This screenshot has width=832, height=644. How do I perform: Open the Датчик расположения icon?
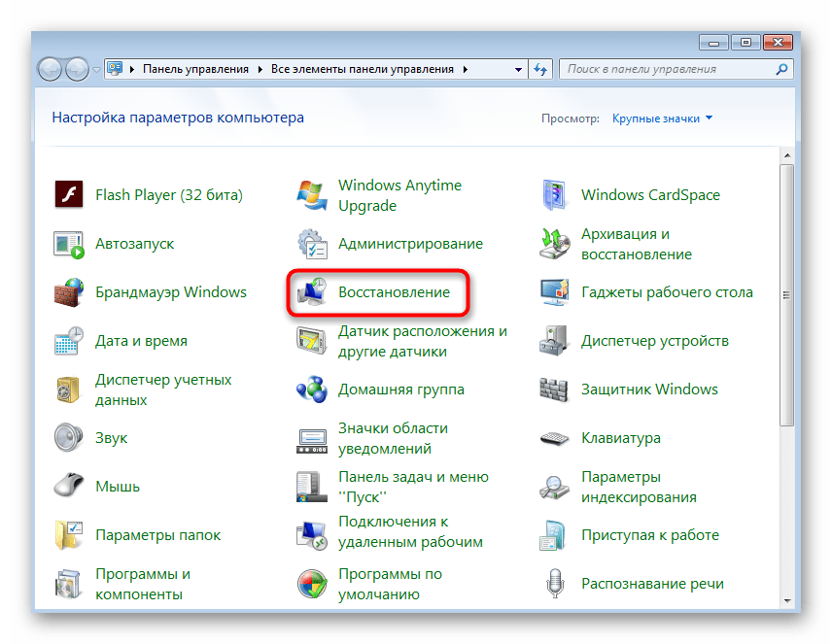pyautogui.click(x=312, y=341)
